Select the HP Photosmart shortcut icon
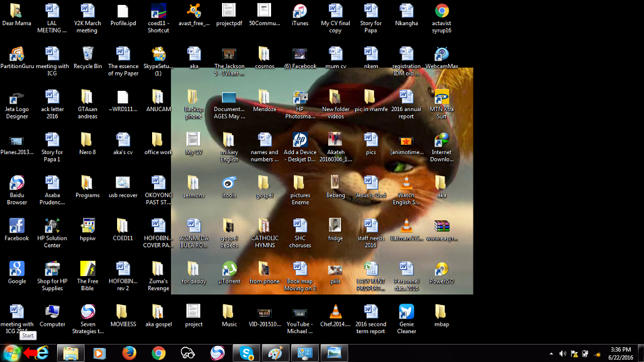 [300, 104]
